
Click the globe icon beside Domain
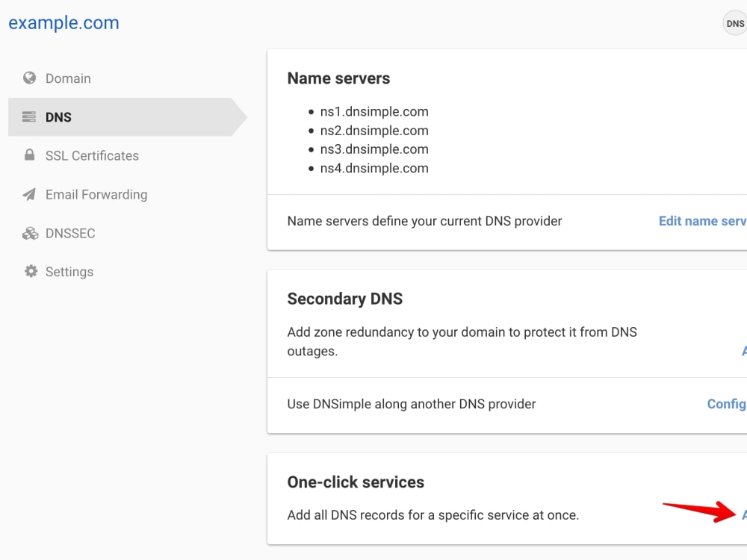(x=29, y=78)
